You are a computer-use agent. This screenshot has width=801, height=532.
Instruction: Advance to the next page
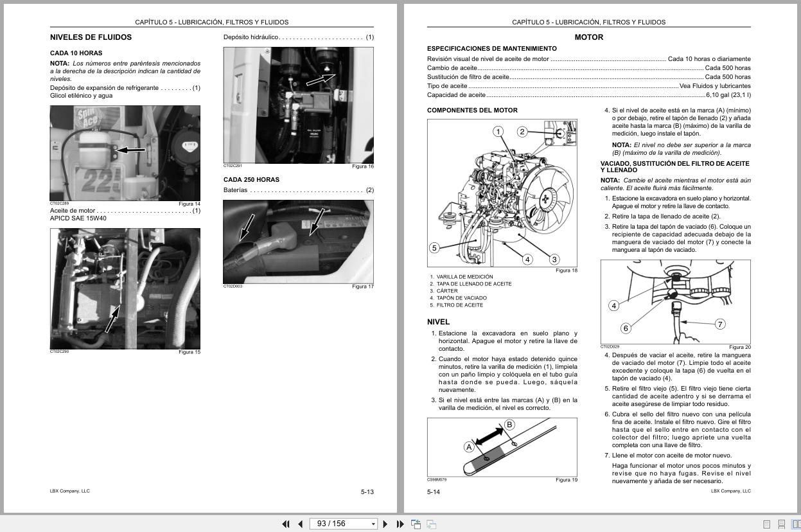385,524
